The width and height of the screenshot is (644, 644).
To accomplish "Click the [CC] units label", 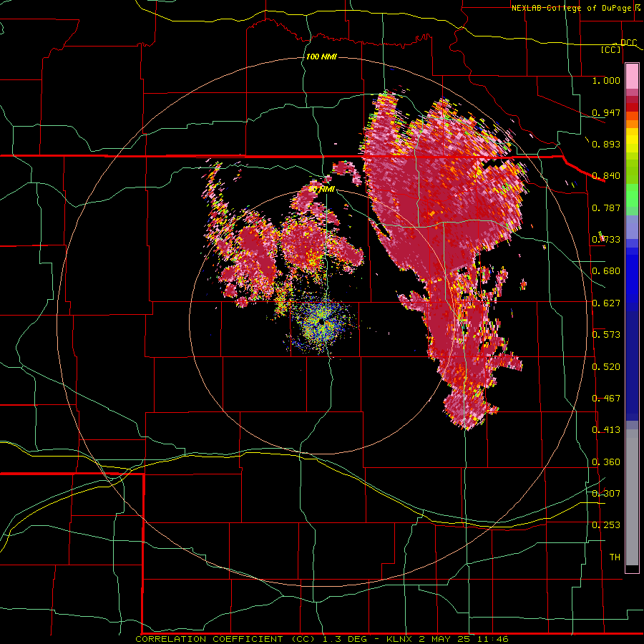I will [611, 49].
